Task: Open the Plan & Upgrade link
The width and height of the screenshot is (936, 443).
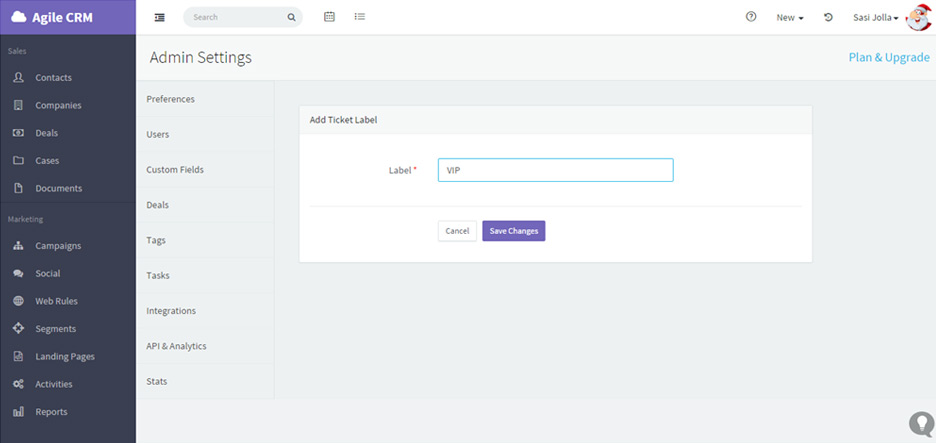Action: point(889,57)
